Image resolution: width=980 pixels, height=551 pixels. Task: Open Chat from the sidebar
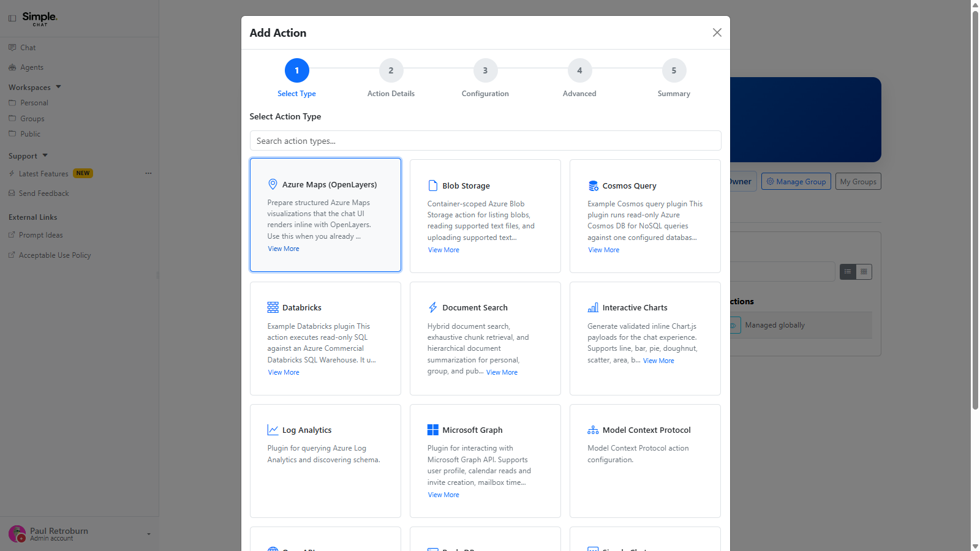(28, 47)
